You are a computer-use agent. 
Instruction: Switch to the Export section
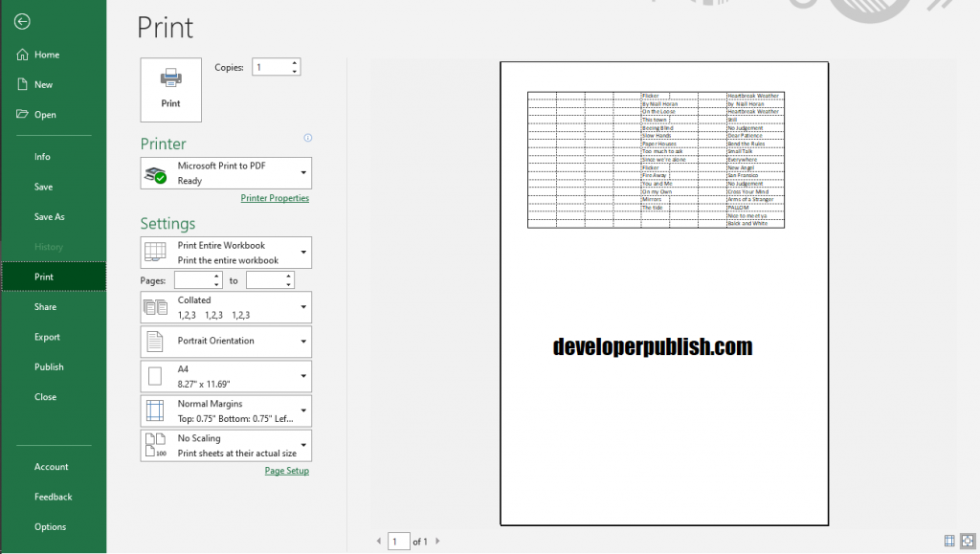46,337
